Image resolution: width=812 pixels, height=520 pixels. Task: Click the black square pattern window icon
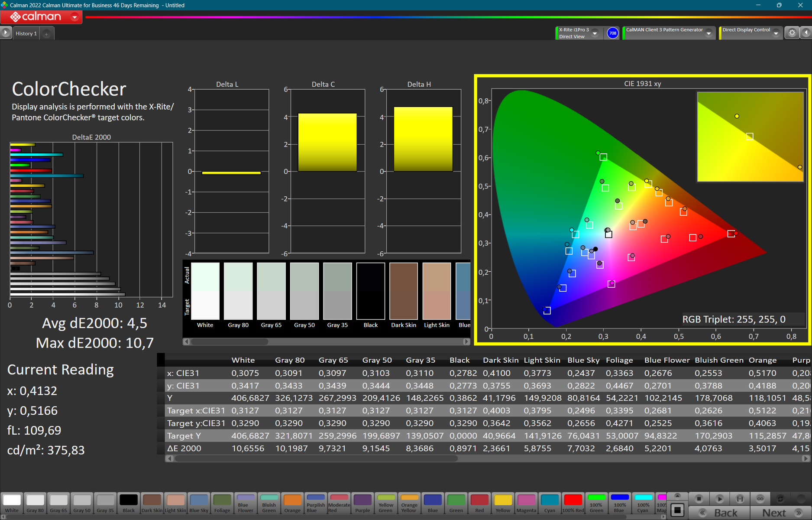(678, 510)
